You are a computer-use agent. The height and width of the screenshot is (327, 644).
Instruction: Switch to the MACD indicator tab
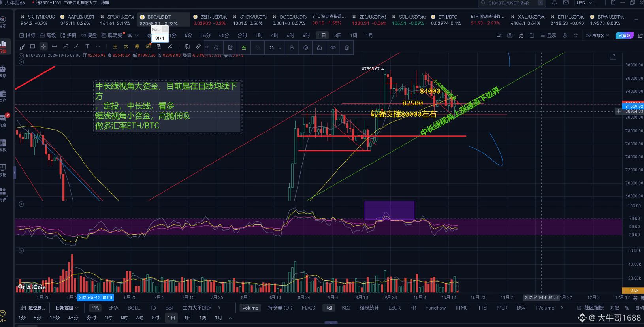click(309, 308)
